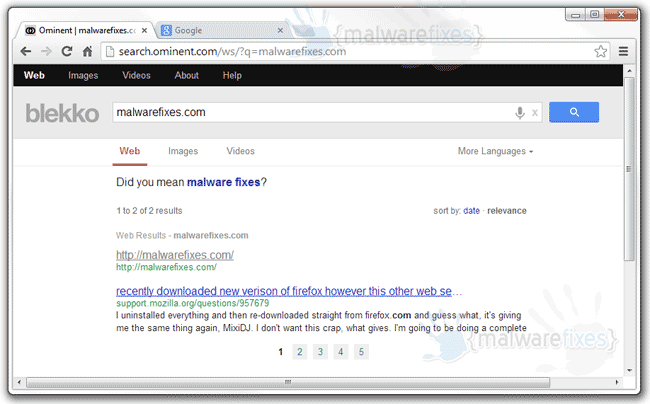This screenshot has height=404, width=650.
Task: Expand the More Languages dropdown
Action: 495,151
